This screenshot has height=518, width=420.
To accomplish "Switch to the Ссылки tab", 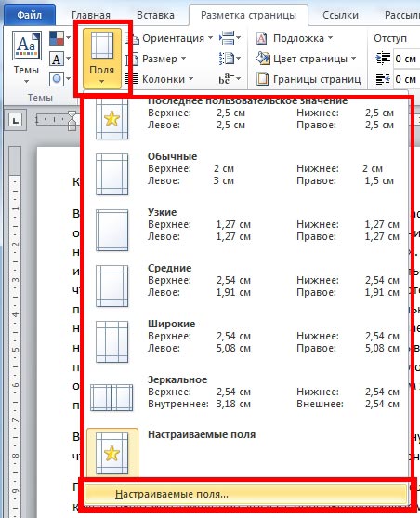I will 340,15.
